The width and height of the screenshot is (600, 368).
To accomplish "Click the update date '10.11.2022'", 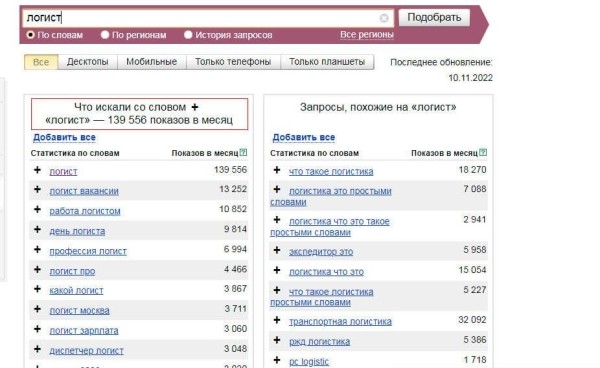I will [x=470, y=78].
